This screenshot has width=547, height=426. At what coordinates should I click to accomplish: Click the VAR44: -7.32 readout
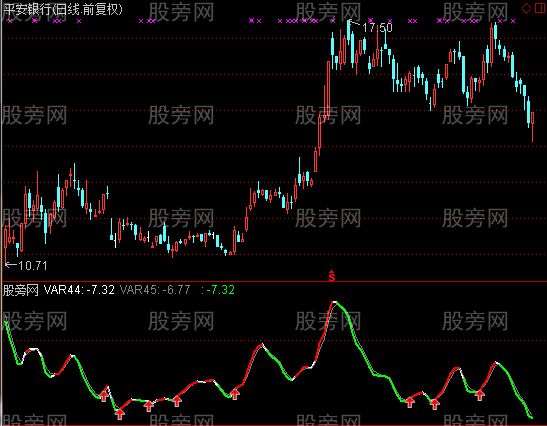click(x=79, y=290)
